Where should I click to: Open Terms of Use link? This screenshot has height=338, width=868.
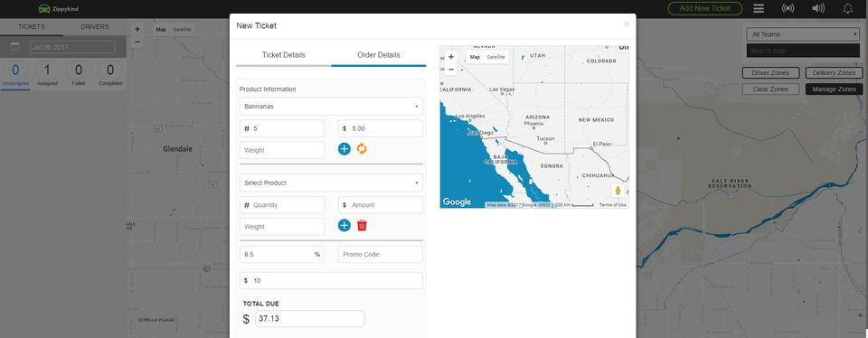pyautogui.click(x=613, y=204)
